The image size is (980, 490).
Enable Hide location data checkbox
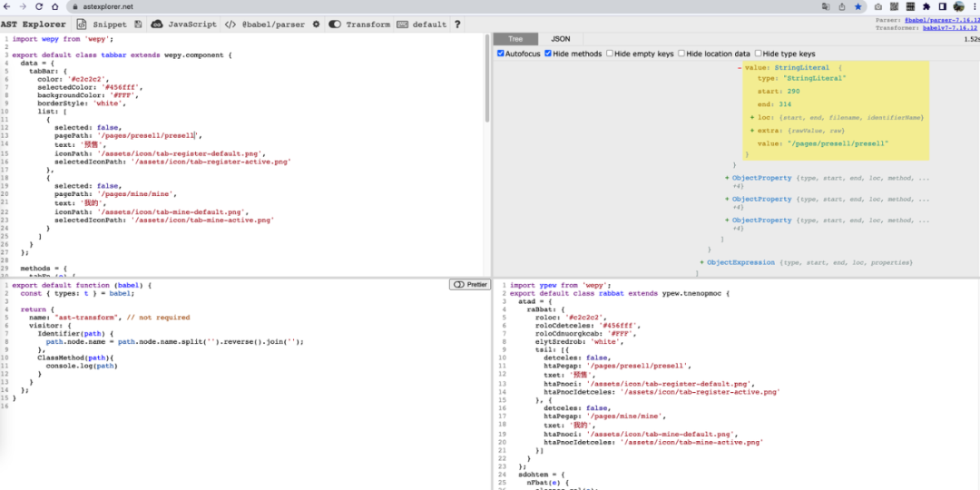tap(681, 54)
